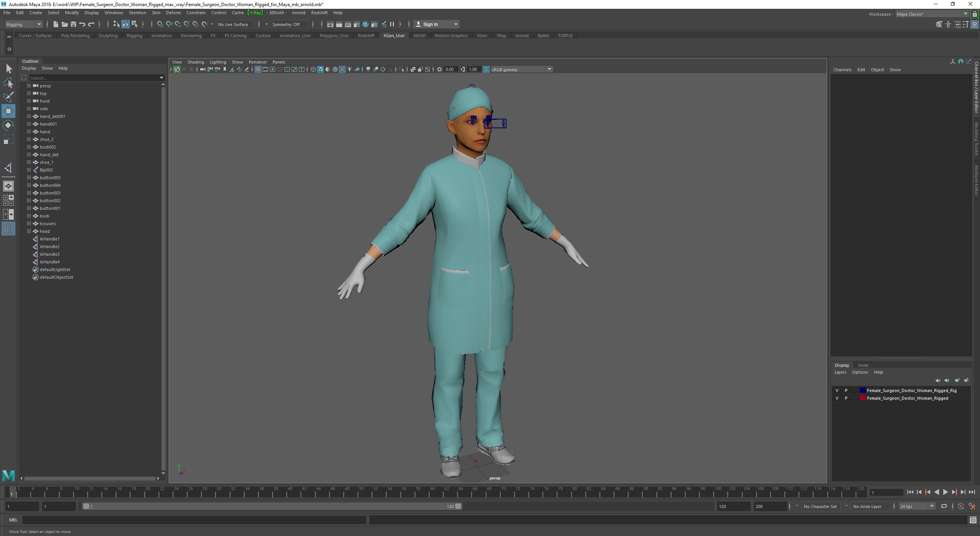Toggle loop playback icon
This screenshot has width=980, height=536.
click(944, 506)
